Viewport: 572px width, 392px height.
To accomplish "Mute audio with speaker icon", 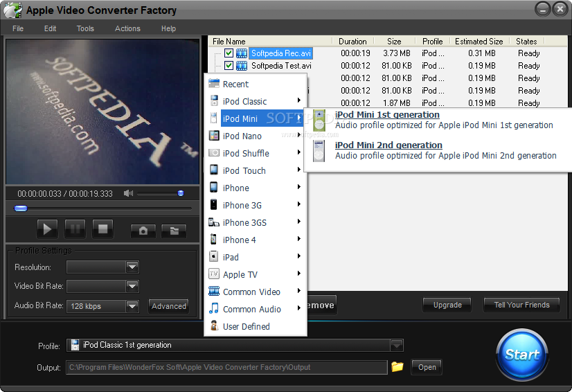I will (128, 193).
